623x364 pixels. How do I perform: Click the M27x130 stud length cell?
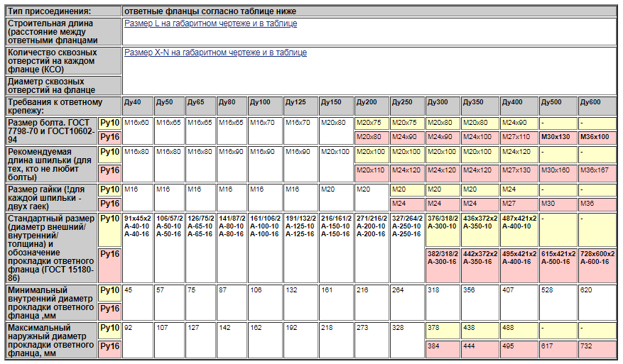[x=519, y=173]
